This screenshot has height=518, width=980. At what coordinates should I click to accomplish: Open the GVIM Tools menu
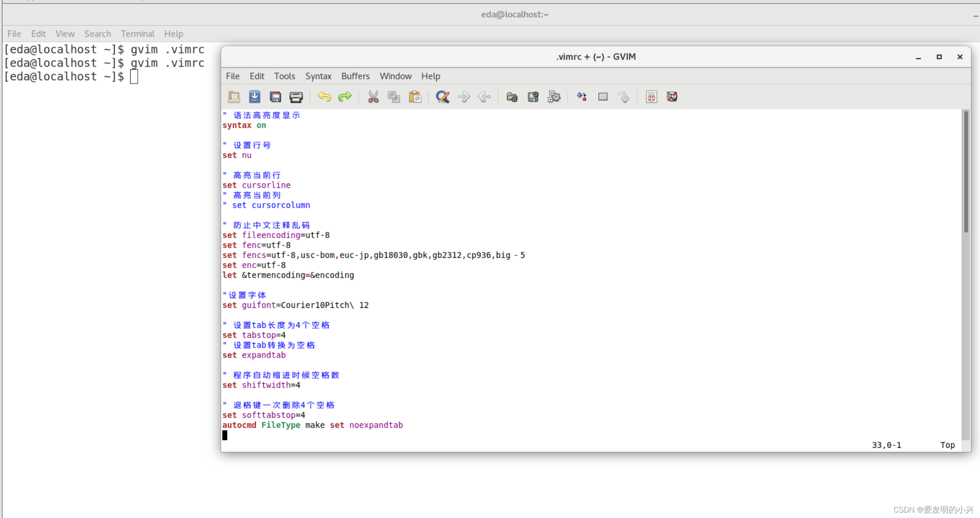click(x=285, y=76)
